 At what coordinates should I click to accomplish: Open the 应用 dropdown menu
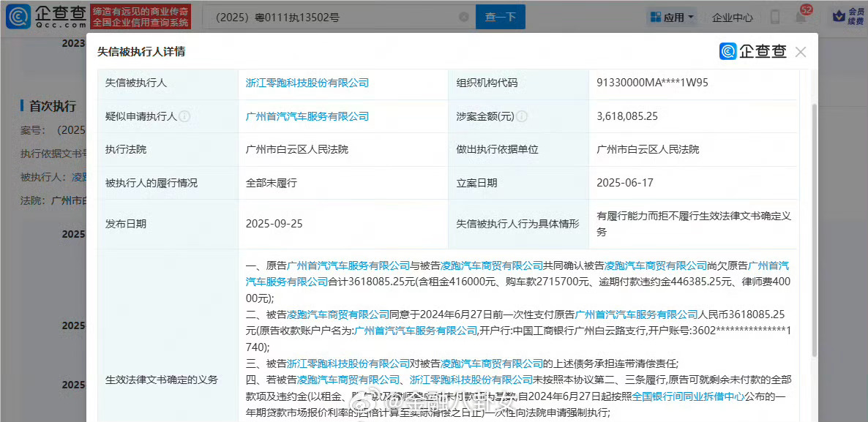pyautogui.click(x=673, y=18)
